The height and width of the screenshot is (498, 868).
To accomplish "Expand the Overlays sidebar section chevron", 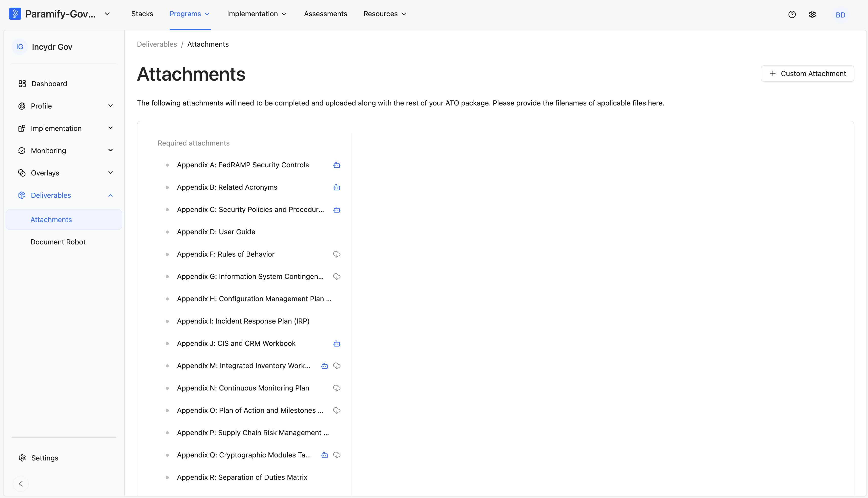I will [111, 172].
